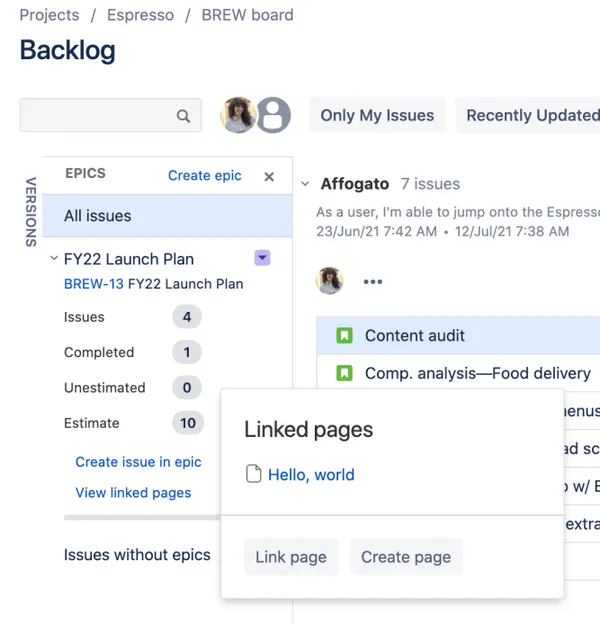Image resolution: width=600 pixels, height=624 pixels.
Task: Click the sprint assignee avatar under Affogato
Action: tap(329, 281)
